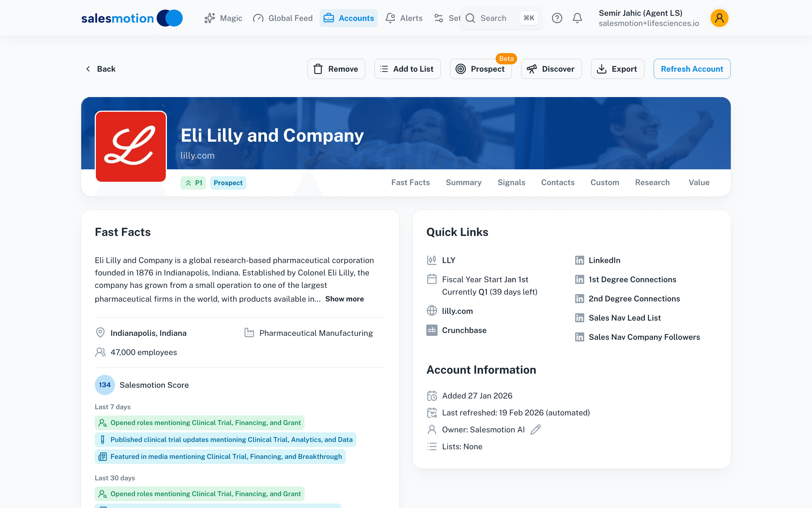Expand description with Show more
The height and width of the screenshot is (508, 812).
coord(344,299)
